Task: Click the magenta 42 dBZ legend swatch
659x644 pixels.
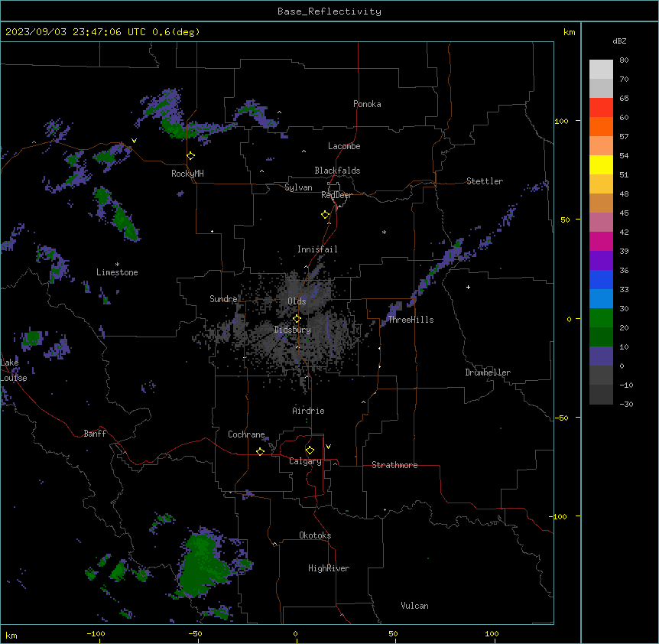Action: coord(601,241)
